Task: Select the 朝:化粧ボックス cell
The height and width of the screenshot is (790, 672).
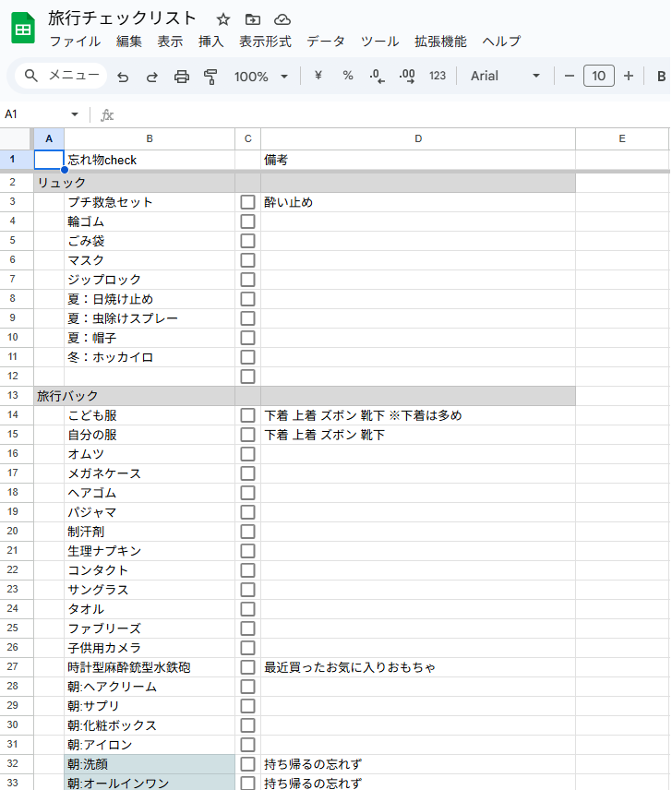Action: [150, 725]
